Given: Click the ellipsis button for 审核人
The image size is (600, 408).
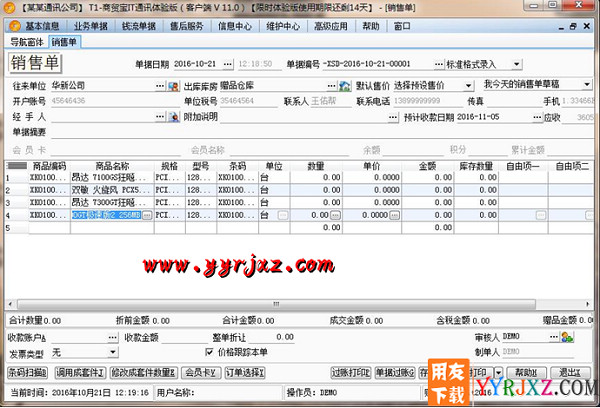Looking at the screenshot, I should [x=554, y=336].
